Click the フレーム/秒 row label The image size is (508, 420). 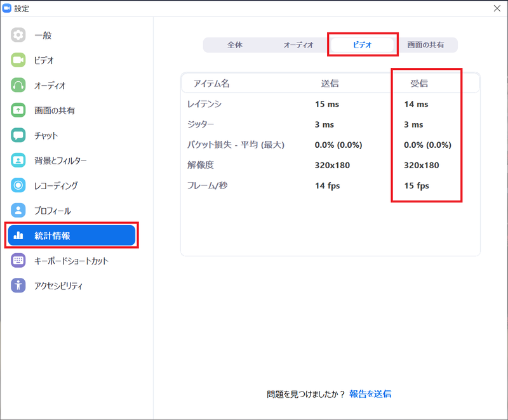coord(208,185)
